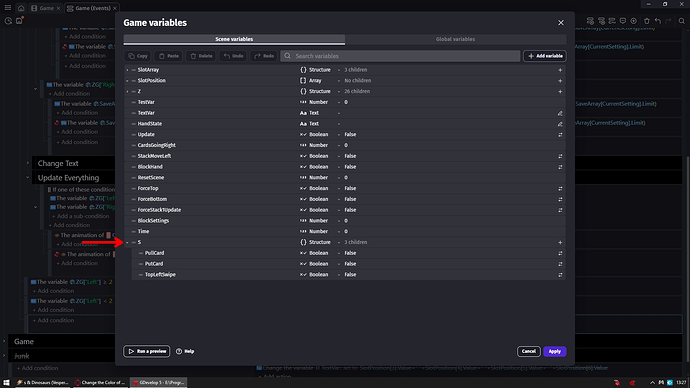Screen dimensions: 690x388
Task: Expand the SlotPosition variable
Action: tap(127, 81)
